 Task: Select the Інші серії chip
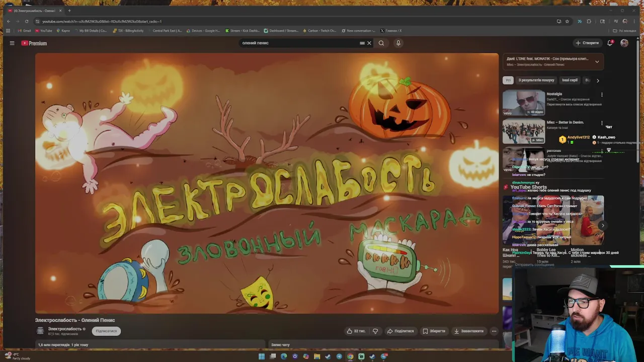tap(570, 80)
